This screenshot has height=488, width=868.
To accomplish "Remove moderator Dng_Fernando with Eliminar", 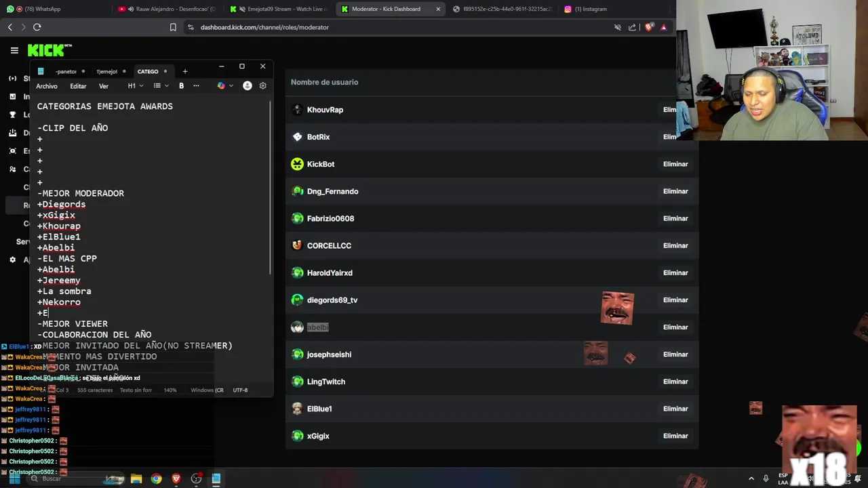I will (x=675, y=191).
